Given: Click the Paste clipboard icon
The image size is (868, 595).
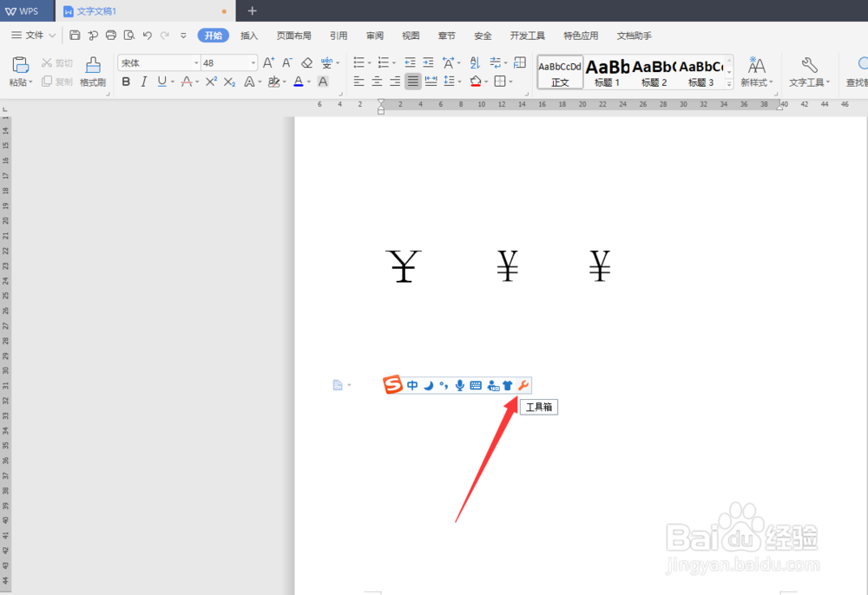Looking at the screenshot, I should [20, 65].
